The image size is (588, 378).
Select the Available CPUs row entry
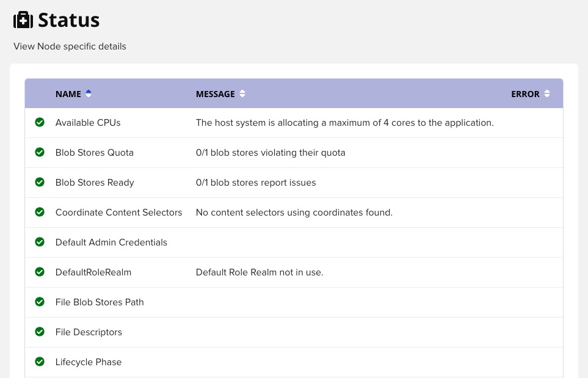coord(87,122)
